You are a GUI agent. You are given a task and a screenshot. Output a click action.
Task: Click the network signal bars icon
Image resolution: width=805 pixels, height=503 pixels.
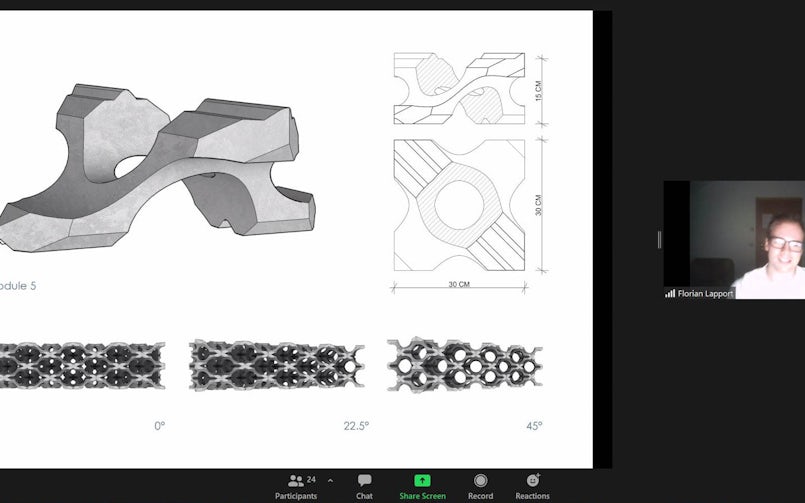click(x=670, y=294)
